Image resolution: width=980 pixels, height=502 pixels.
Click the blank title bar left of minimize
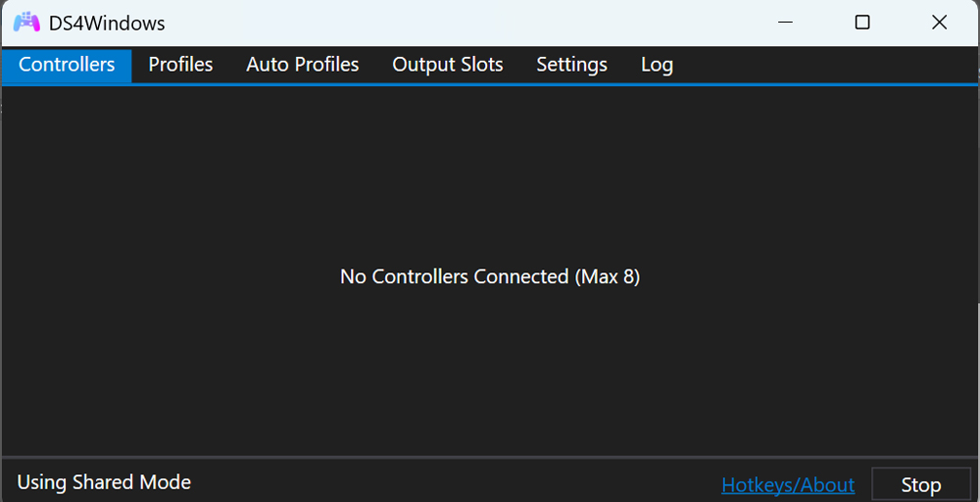click(470, 23)
